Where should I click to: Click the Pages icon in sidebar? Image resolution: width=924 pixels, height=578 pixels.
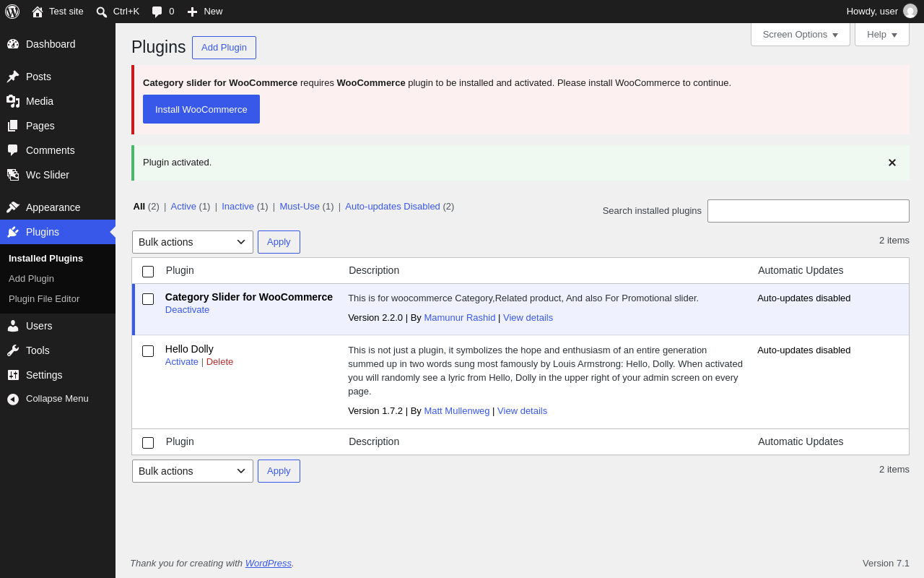click(13, 126)
